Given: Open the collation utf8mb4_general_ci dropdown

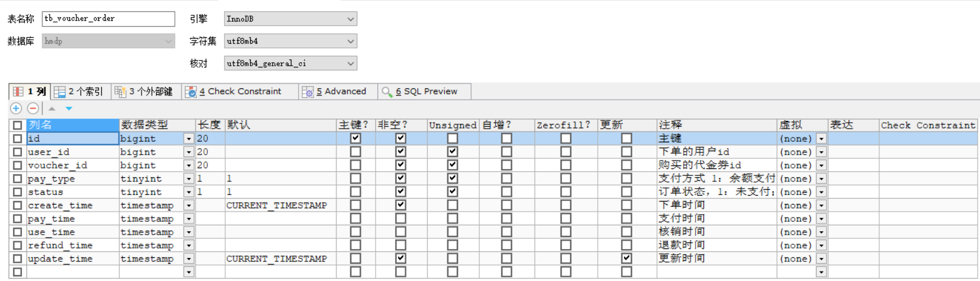Looking at the screenshot, I should pyautogui.click(x=290, y=63).
